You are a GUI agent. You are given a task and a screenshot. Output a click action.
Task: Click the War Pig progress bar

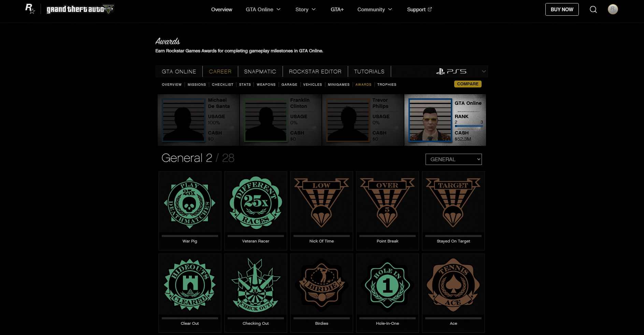[190, 236]
